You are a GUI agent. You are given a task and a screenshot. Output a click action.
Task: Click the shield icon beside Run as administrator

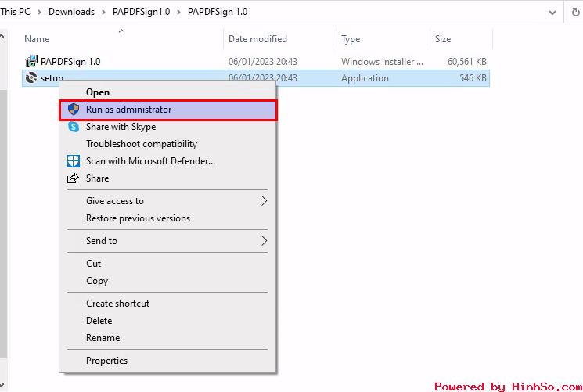[x=74, y=110]
